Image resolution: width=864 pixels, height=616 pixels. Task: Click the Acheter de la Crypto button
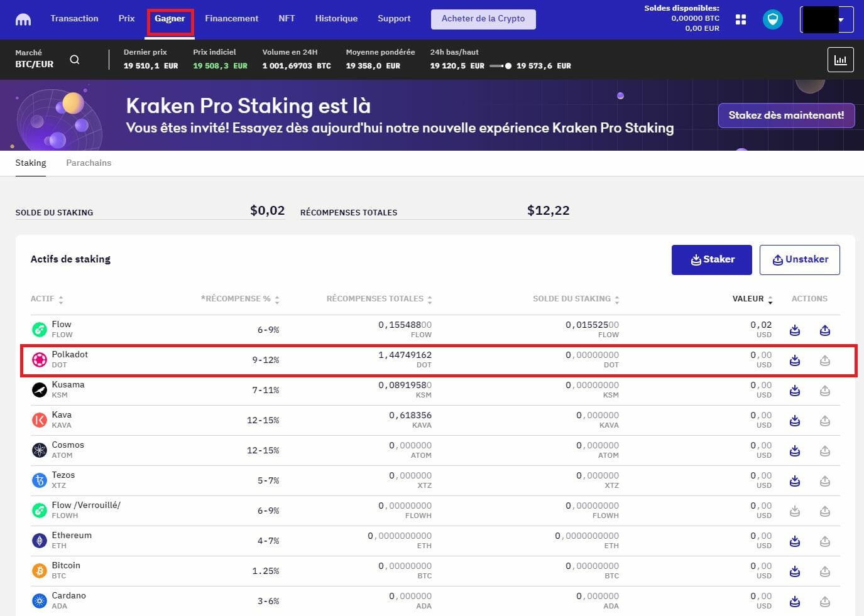click(x=483, y=19)
